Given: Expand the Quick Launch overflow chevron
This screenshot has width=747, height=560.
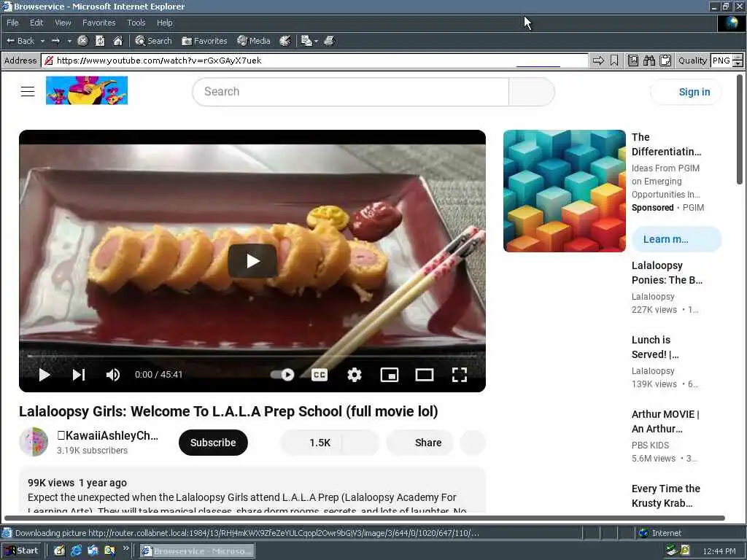Looking at the screenshot, I should [x=125, y=549].
